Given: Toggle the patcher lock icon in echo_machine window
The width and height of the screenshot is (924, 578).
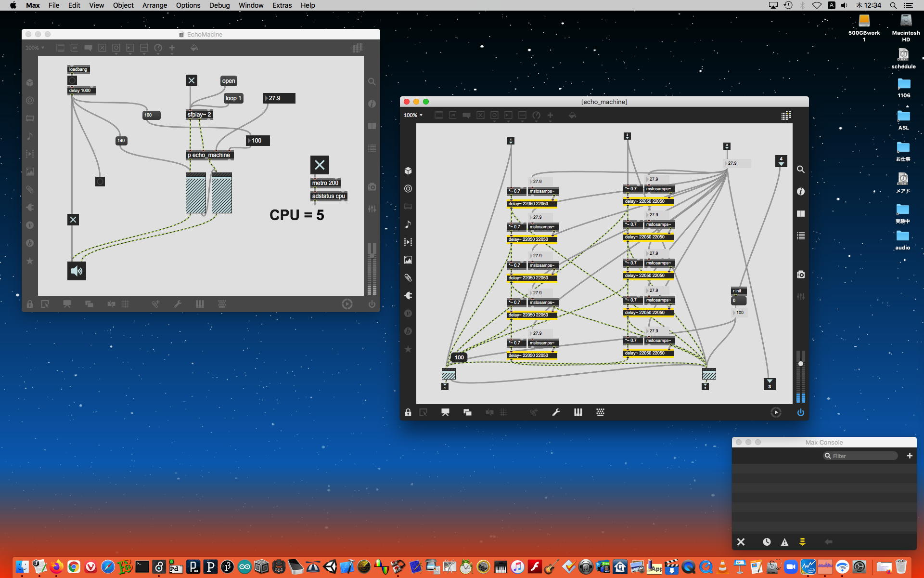Looking at the screenshot, I should (x=408, y=413).
